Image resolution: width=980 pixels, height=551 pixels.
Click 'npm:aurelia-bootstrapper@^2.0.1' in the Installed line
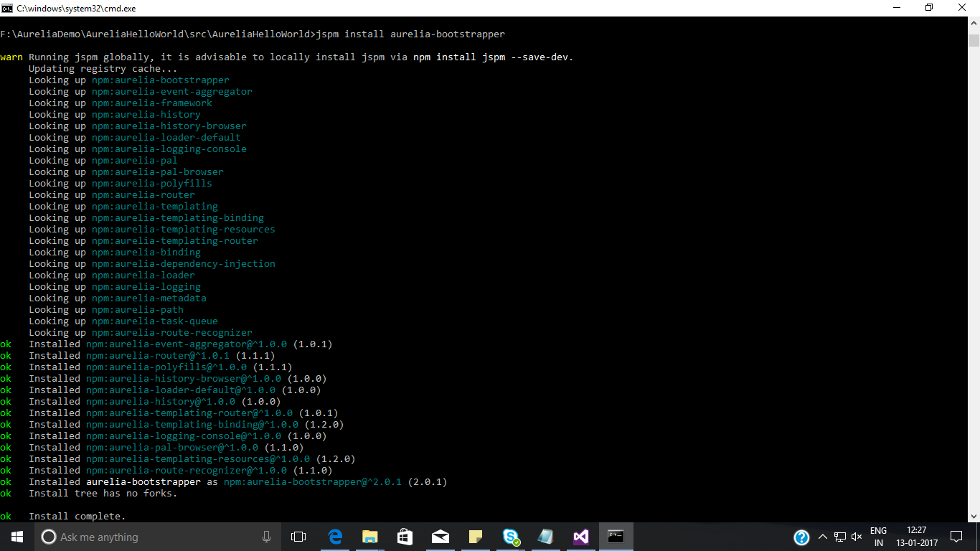coord(313,482)
